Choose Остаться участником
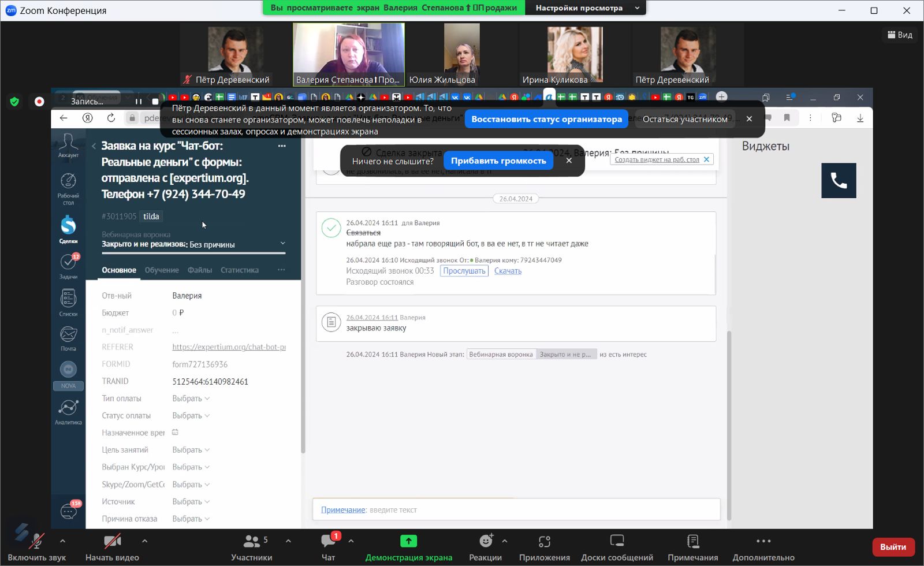The width and height of the screenshot is (924, 566). tap(685, 119)
